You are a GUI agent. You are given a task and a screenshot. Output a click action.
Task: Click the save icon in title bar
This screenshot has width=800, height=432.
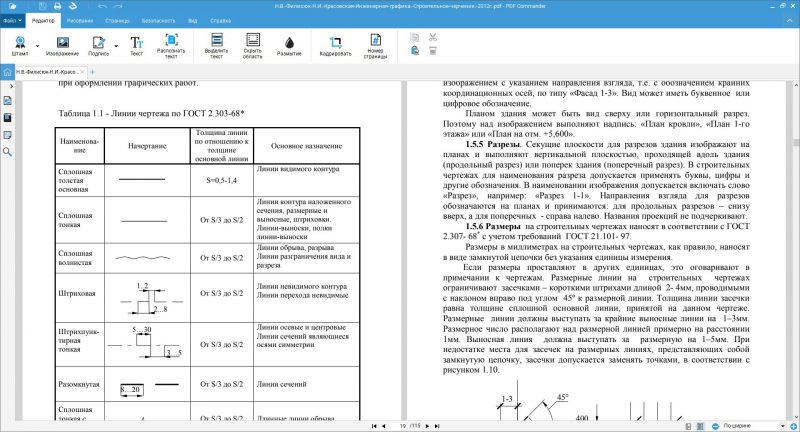[43, 6]
